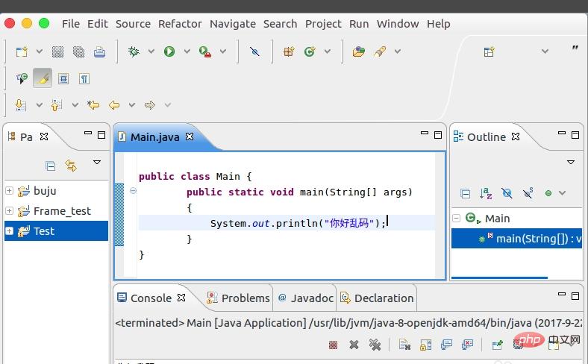This screenshot has height=364, width=588.
Task: Toggle Show Whitespace Characters pilcrow button
Action: [84, 78]
